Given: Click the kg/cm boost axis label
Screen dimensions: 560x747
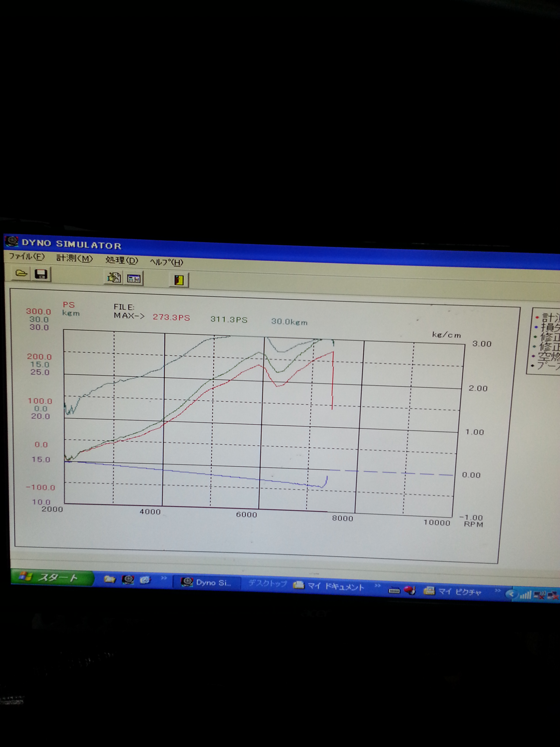Looking at the screenshot, I should click(x=446, y=335).
